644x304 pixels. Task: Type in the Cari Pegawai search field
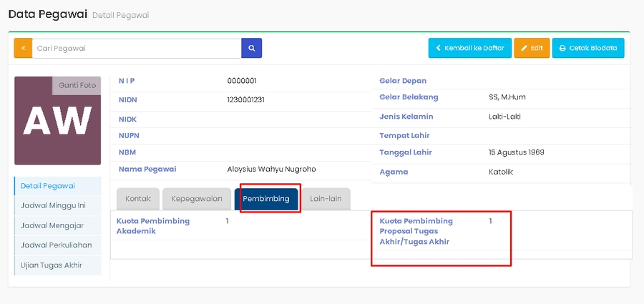coord(136,48)
